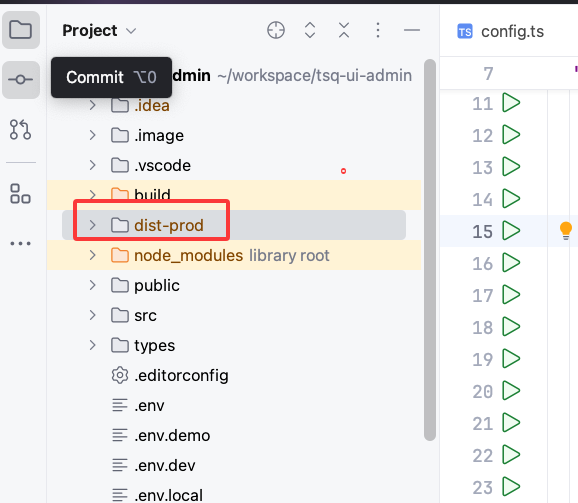
Task: Click Collapse All arrows icon
Action: click(x=344, y=30)
